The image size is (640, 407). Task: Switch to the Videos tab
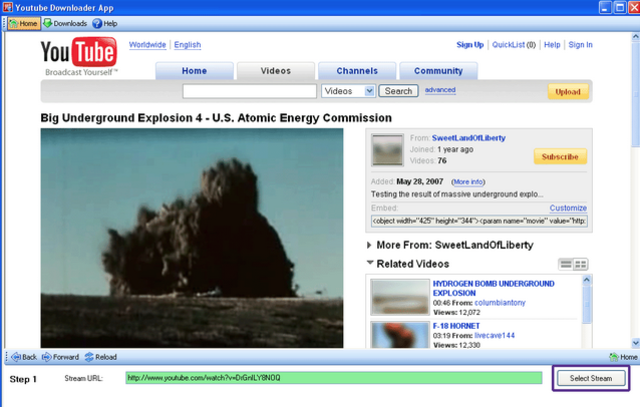(x=276, y=71)
